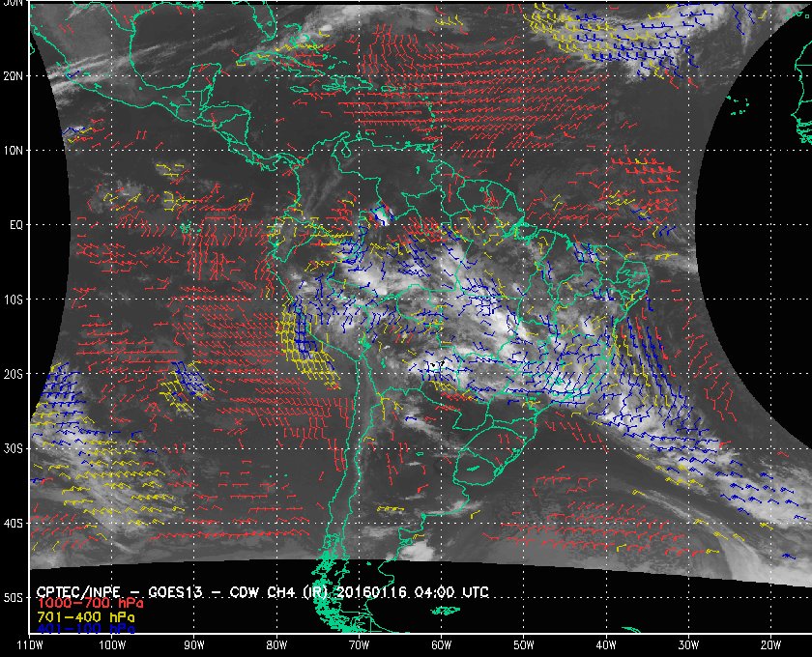This screenshot has height=657, width=812.
Task: Click the 100W longitude label
Action: point(112,644)
